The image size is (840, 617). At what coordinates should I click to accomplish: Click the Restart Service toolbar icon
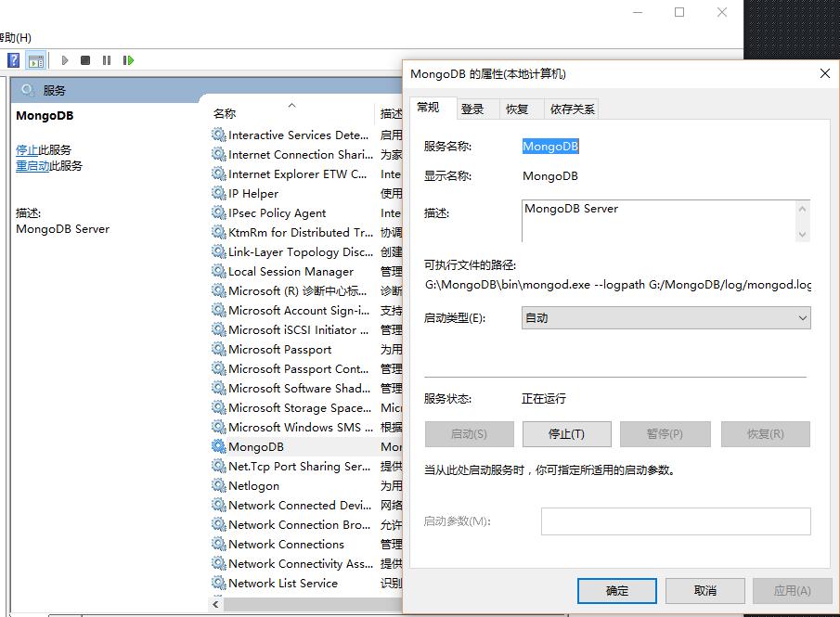click(x=128, y=60)
